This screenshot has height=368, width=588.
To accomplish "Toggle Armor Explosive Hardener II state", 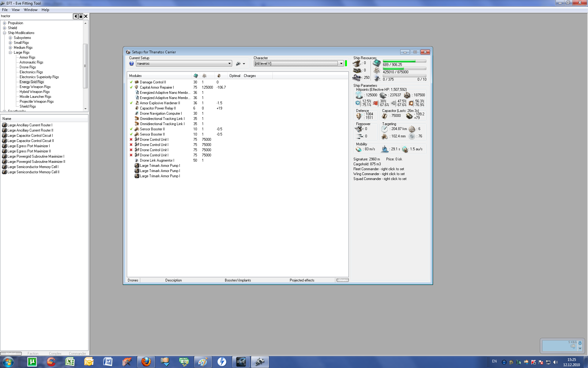I will (131, 103).
